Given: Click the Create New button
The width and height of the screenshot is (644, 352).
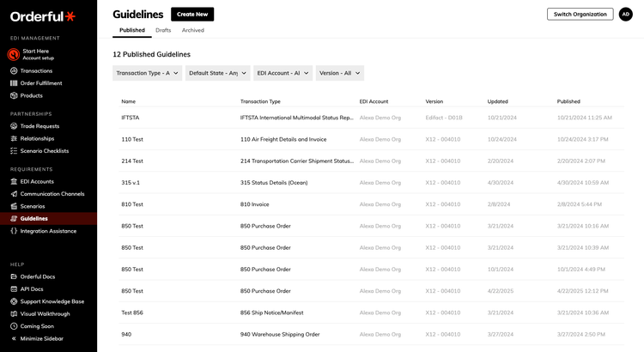Looking at the screenshot, I should pos(192,15).
